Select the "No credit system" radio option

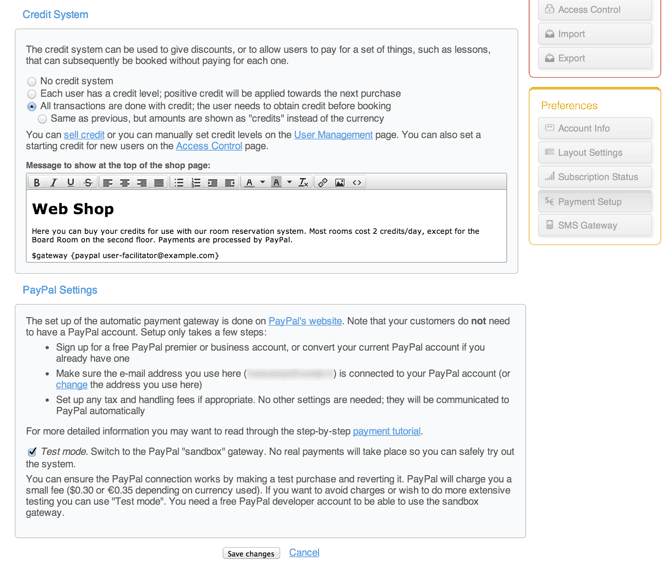(32, 82)
